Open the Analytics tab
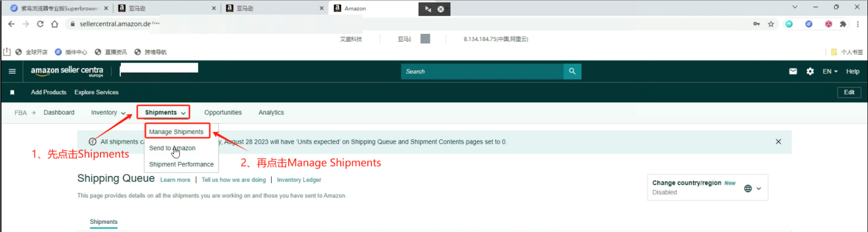The width and height of the screenshot is (868, 232). [271, 112]
